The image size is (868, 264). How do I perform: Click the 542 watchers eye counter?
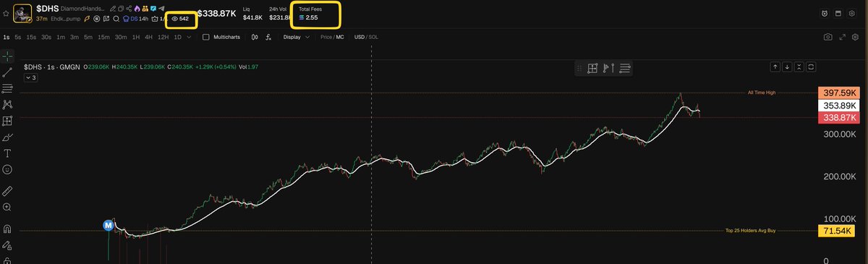[180, 19]
